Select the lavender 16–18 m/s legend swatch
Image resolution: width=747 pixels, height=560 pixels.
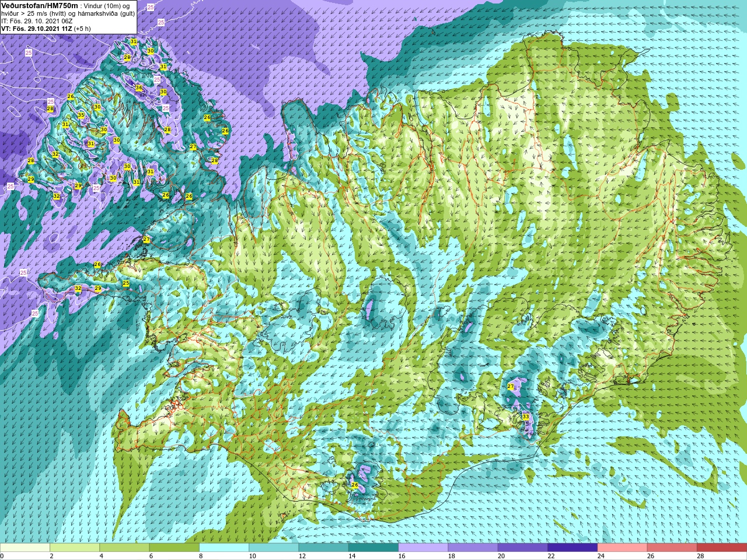coord(423,548)
